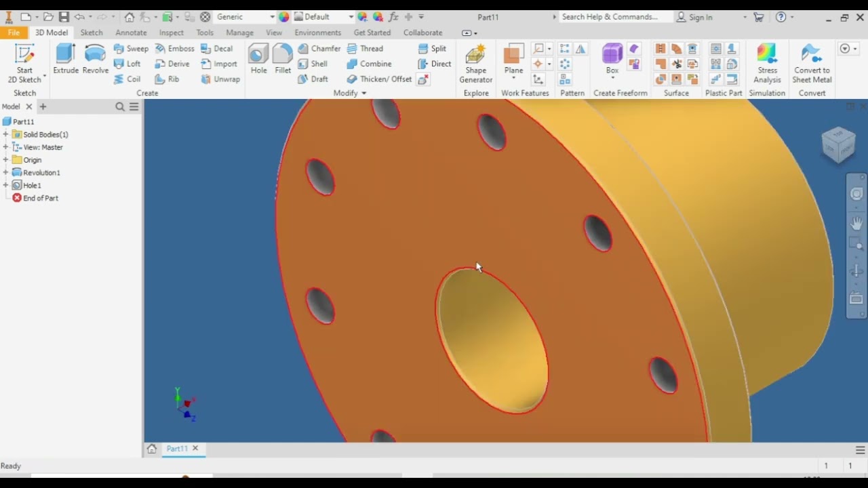The height and width of the screenshot is (488, 868).
Task: Expand the Revolution1 feature
Action: point(5,173)
